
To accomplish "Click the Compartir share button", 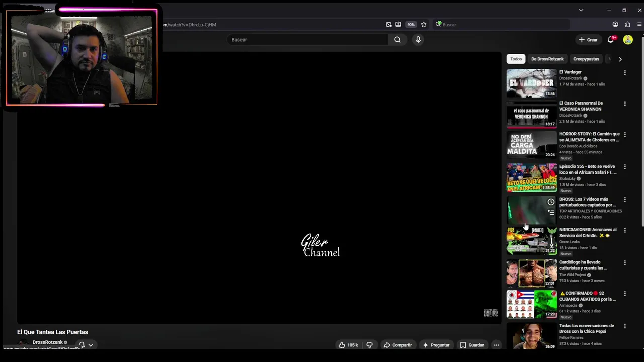I will 397,345.
